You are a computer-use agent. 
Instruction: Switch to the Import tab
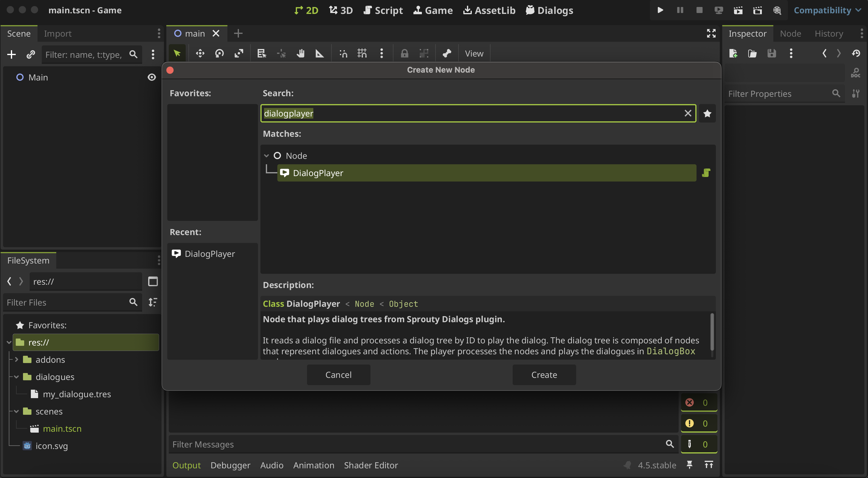(58, 33)
